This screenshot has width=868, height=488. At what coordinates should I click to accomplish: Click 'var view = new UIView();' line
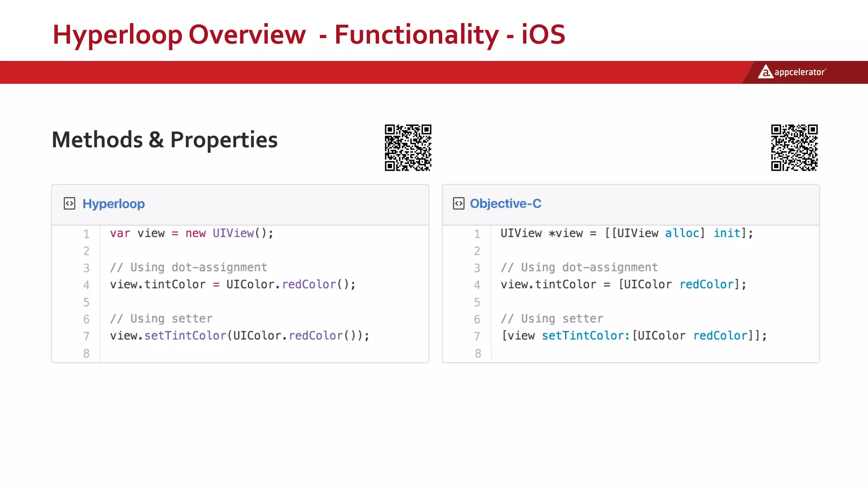tap(192, 233)
